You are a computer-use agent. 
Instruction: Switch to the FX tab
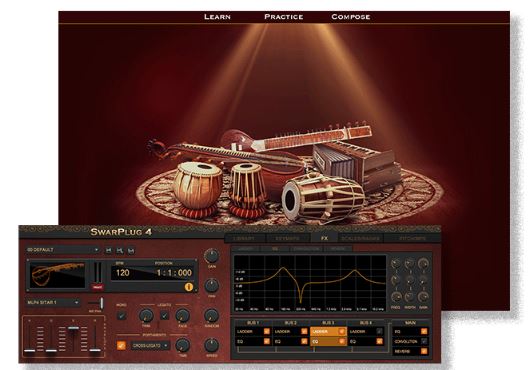[x=324, y=238]
